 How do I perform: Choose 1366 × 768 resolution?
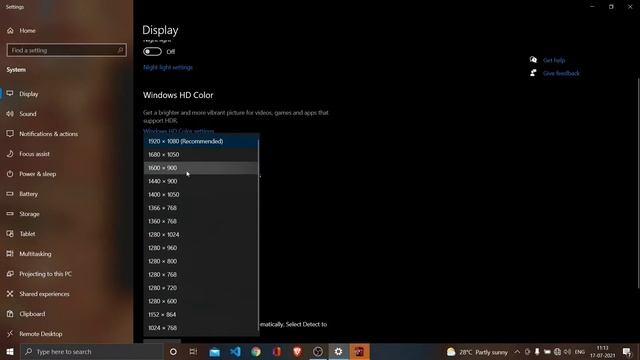201,208
